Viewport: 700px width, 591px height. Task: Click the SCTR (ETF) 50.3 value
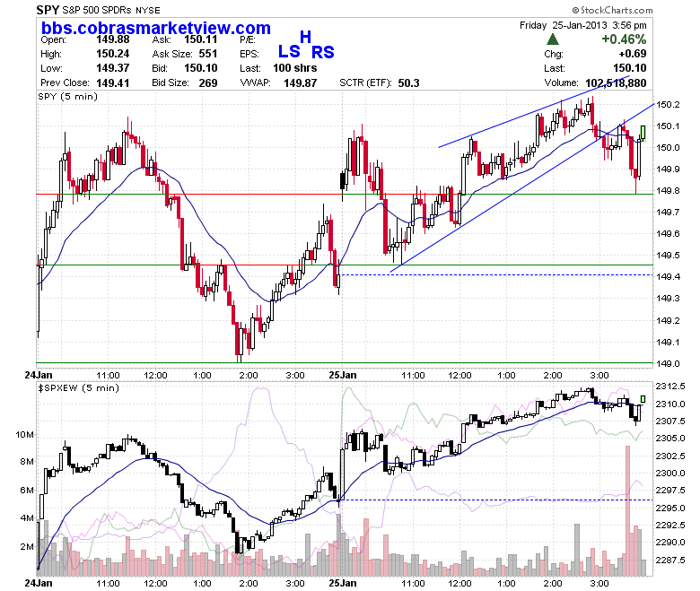coord(408,83)
